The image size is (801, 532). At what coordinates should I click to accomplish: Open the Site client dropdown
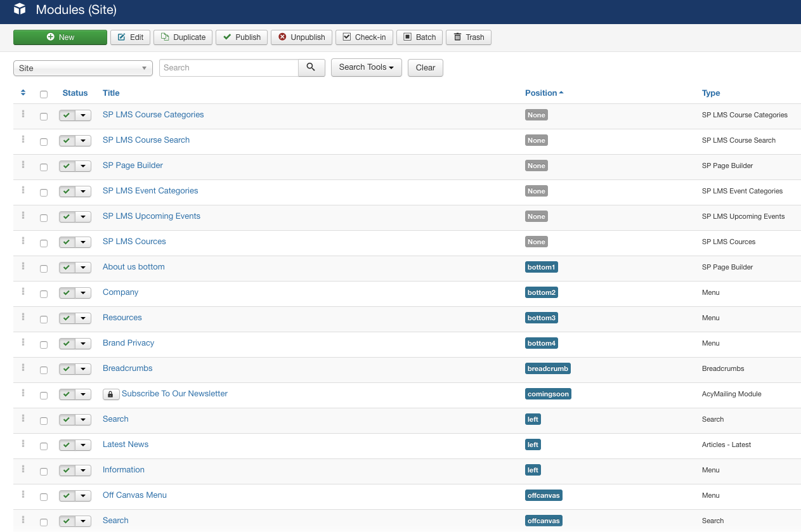click(x=82, y=68)
